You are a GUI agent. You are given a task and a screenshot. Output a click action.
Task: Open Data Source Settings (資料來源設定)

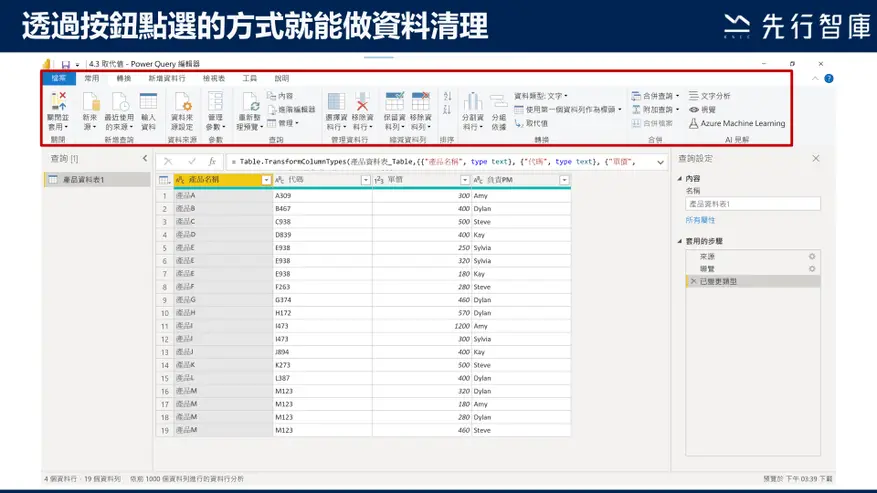(x=182, y=111)
